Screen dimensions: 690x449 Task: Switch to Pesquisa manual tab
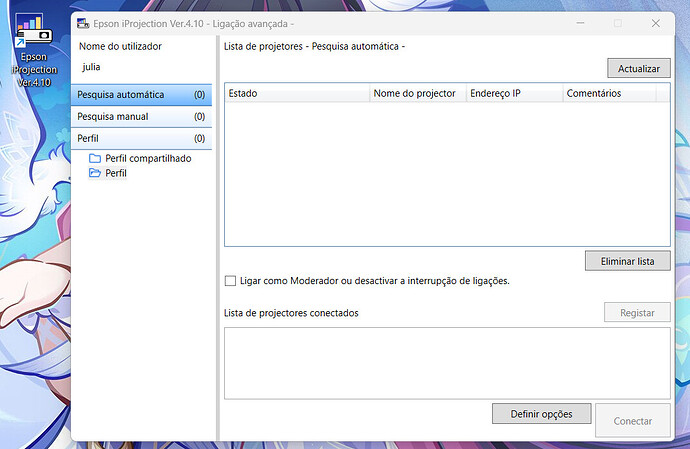[141, 117]
